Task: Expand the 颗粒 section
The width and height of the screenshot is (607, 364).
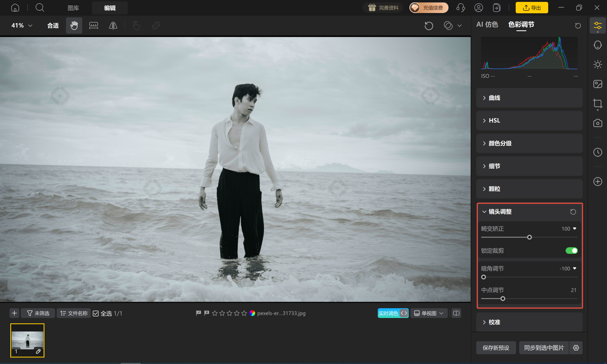Action: 529,189
